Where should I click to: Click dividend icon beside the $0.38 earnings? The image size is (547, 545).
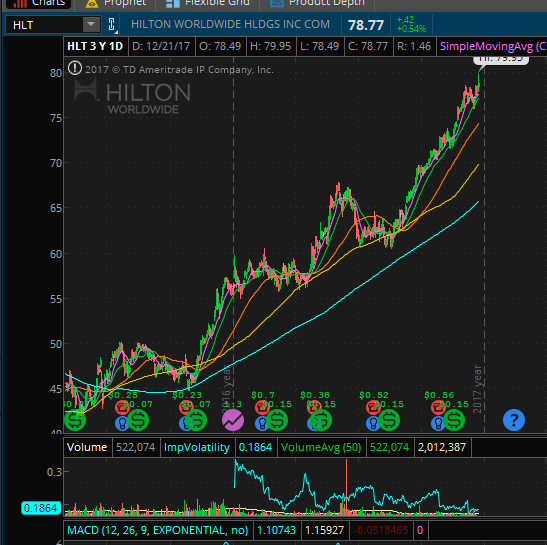click(321, 420)
